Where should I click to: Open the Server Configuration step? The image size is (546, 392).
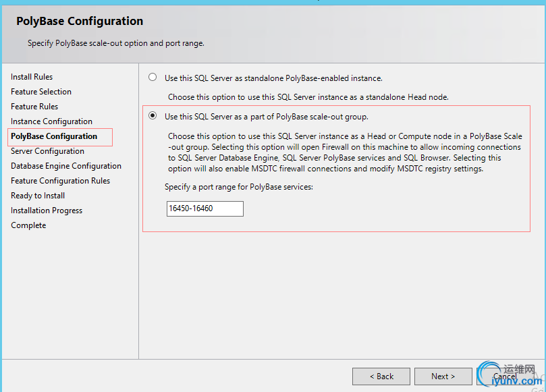pos(47,151)
